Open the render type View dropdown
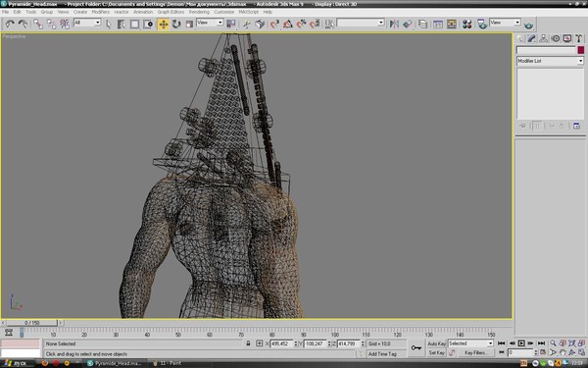Screen dimensions: 588x368 (505, 23)
